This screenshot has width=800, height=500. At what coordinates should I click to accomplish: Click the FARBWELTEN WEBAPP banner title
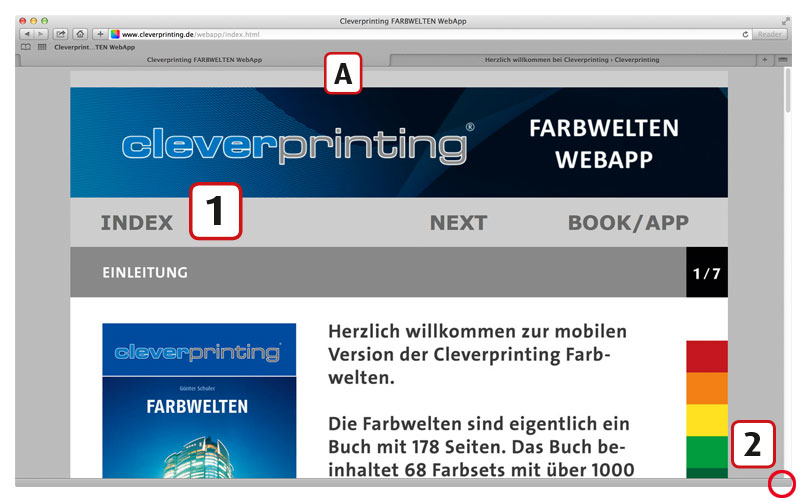(x=604, y=144)
